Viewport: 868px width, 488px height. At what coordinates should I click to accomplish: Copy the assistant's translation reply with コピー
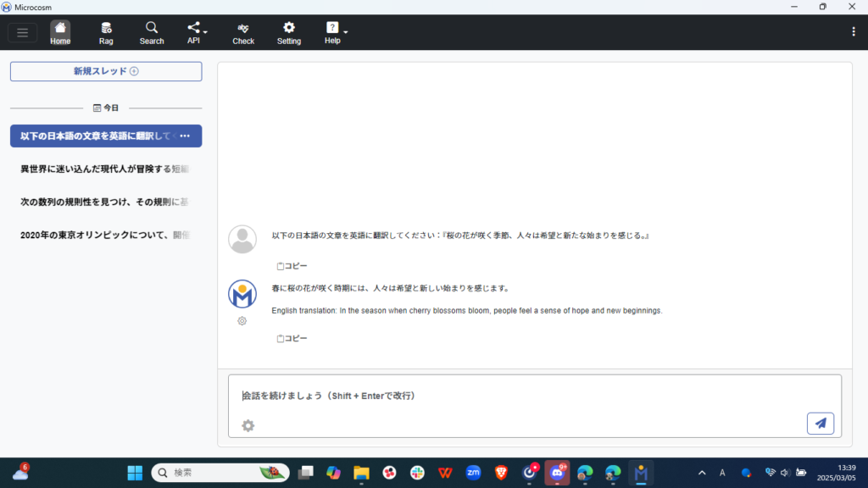click(x=292, y=338)
